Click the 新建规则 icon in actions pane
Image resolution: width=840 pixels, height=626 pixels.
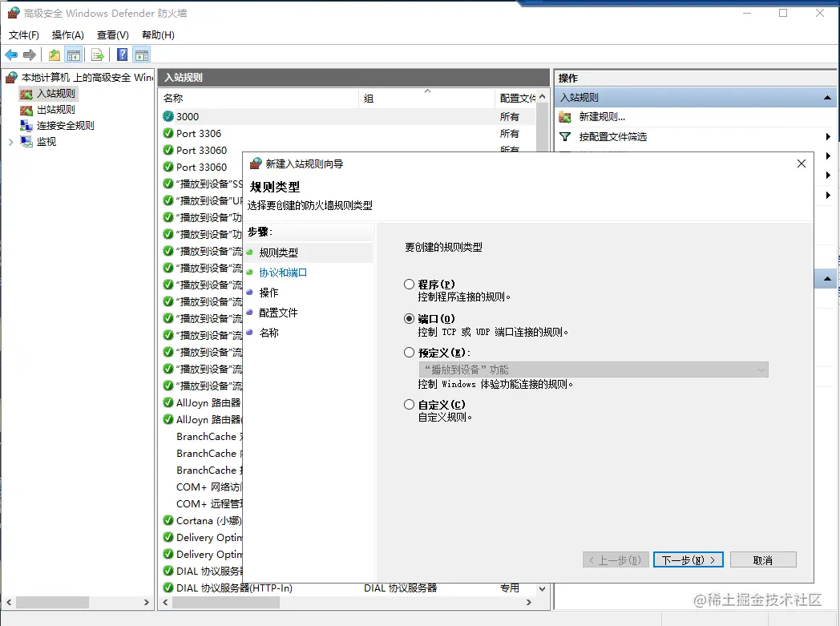564,117
